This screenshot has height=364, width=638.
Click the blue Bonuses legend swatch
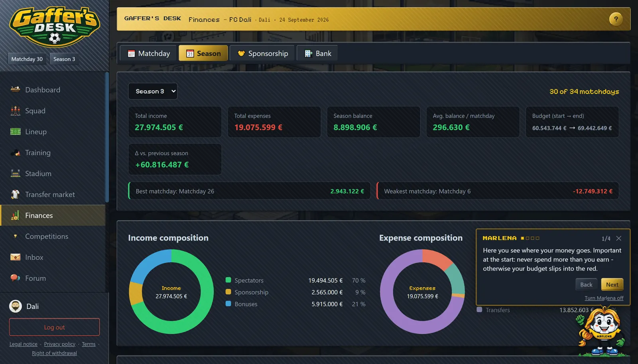pos(228,303)
